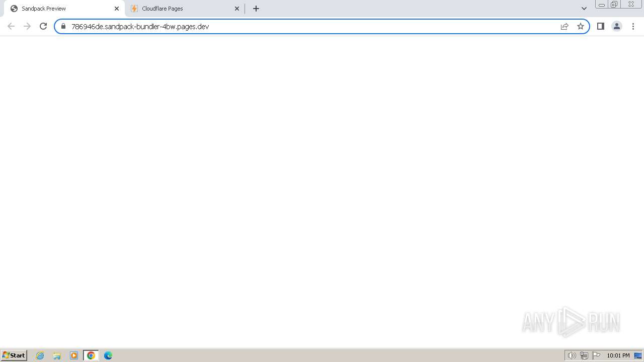Open the volume speaker tray icon
Viewport: 644px width, 362px height.
point(572,355)
